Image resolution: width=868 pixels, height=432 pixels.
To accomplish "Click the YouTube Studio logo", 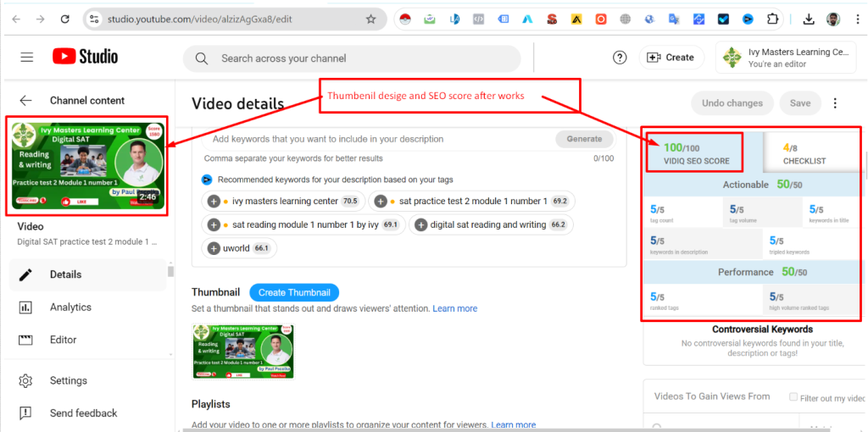I will [86, 57].
